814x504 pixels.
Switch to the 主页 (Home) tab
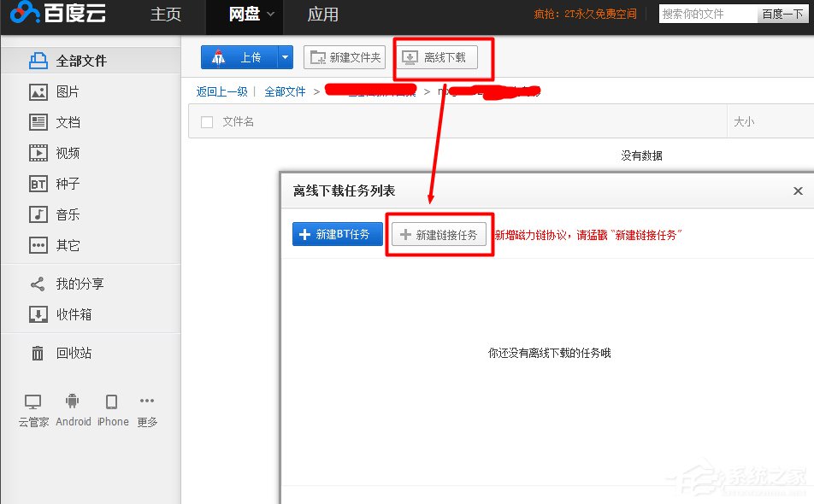[x=165, y=15]
